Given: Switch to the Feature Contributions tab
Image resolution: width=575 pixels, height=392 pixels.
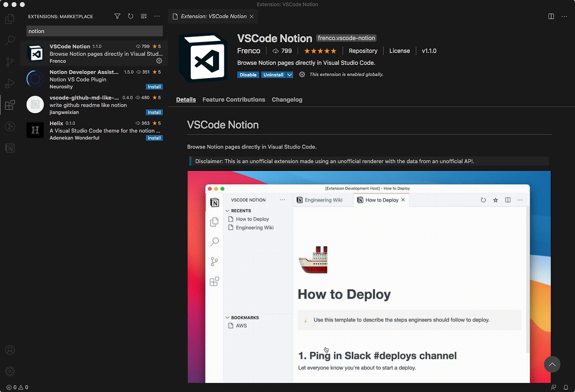Looking at the screenshot, I should 234,100.
